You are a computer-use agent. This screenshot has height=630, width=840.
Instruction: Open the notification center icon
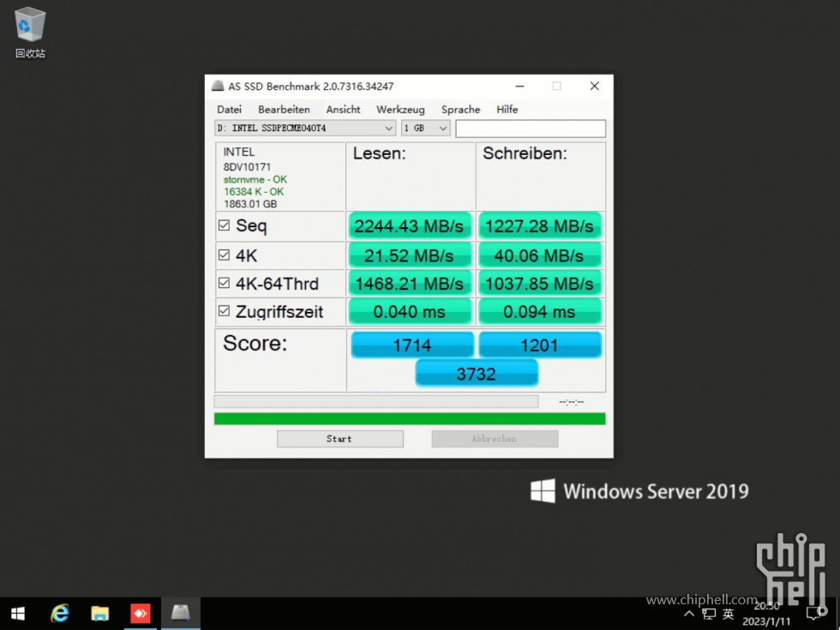click(815, 614)
